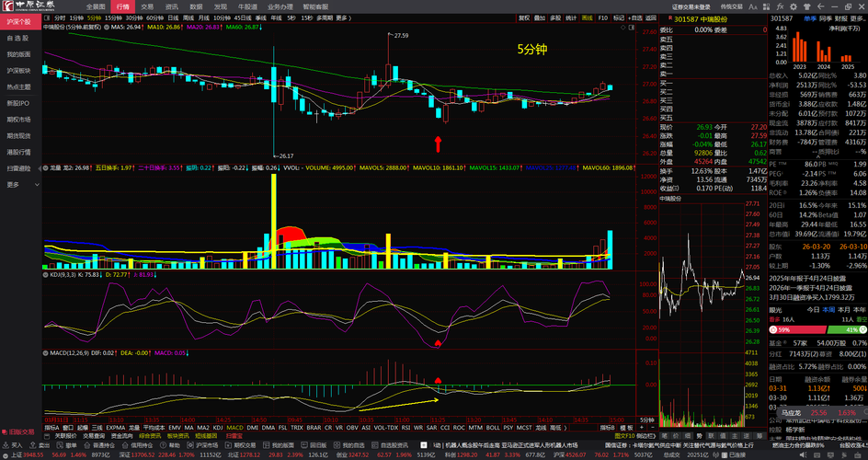Image resolution: width=868 pixels, height=460 pixels.
Task: Select the MACD indicator tab
Action: [x=234, y=428]
